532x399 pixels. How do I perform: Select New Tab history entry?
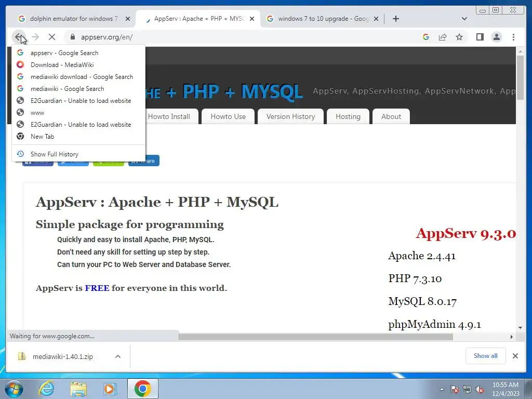coord(78,137)
